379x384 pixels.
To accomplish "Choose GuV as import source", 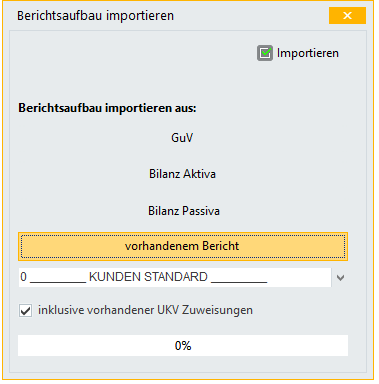I will coord(182,138).
